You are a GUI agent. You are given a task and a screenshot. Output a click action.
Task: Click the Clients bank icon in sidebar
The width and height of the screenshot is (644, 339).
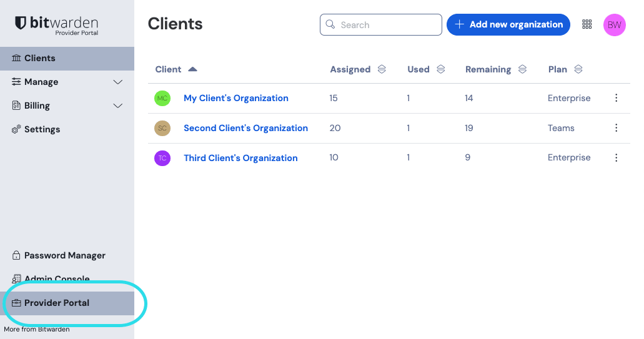[x=16, y=58]
